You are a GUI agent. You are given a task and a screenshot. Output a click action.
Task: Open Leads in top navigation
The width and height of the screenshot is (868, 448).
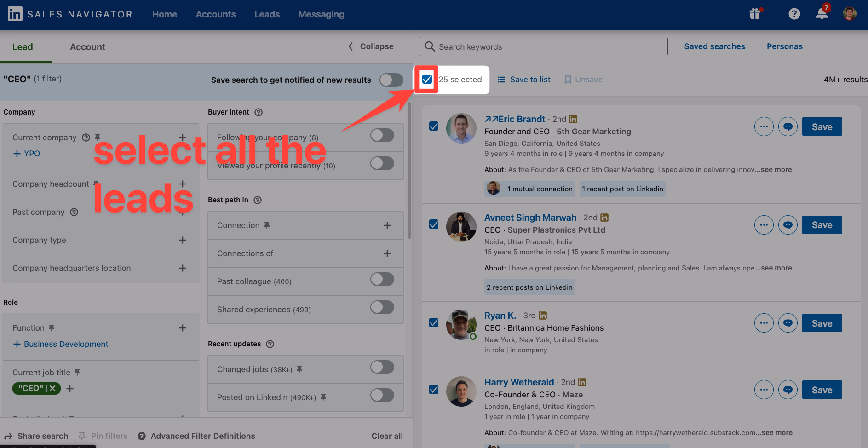pyautogui.click(x=267, y=14)
